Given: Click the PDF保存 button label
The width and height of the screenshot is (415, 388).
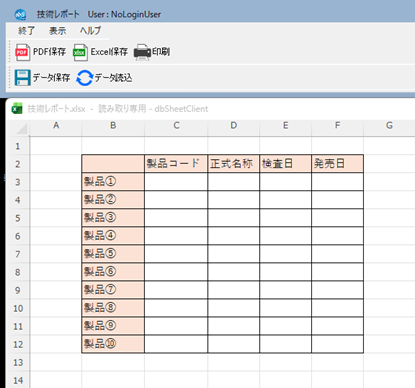Looking at the screenshot, I should (x=49, y=52).
